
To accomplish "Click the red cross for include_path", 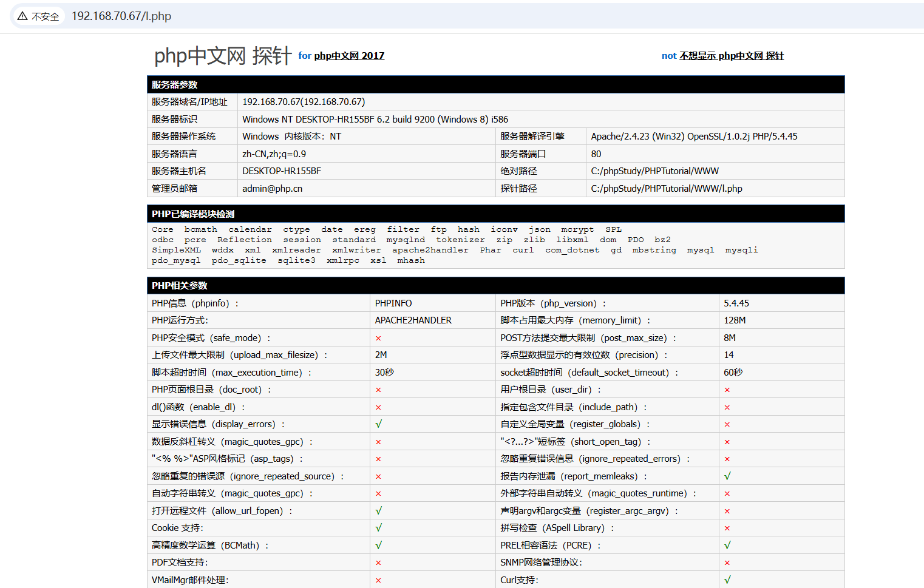I will 727,408.
